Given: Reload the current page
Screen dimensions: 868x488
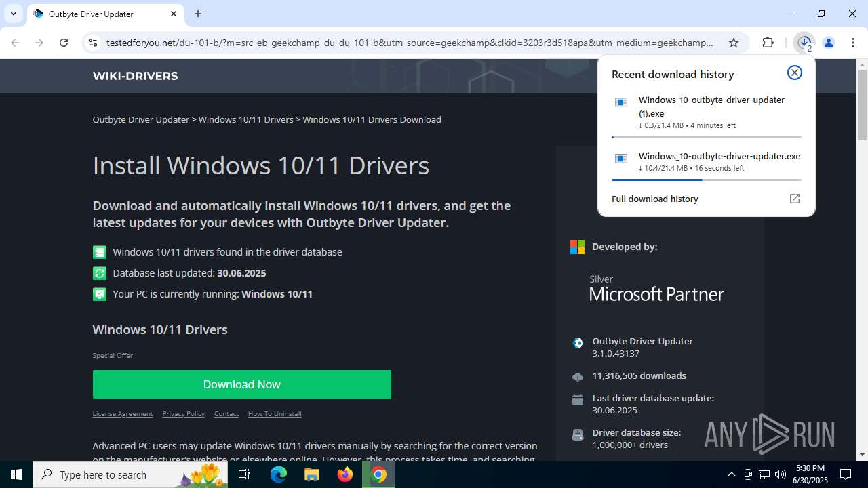Looking at the screenshot, I should [64, 43].
